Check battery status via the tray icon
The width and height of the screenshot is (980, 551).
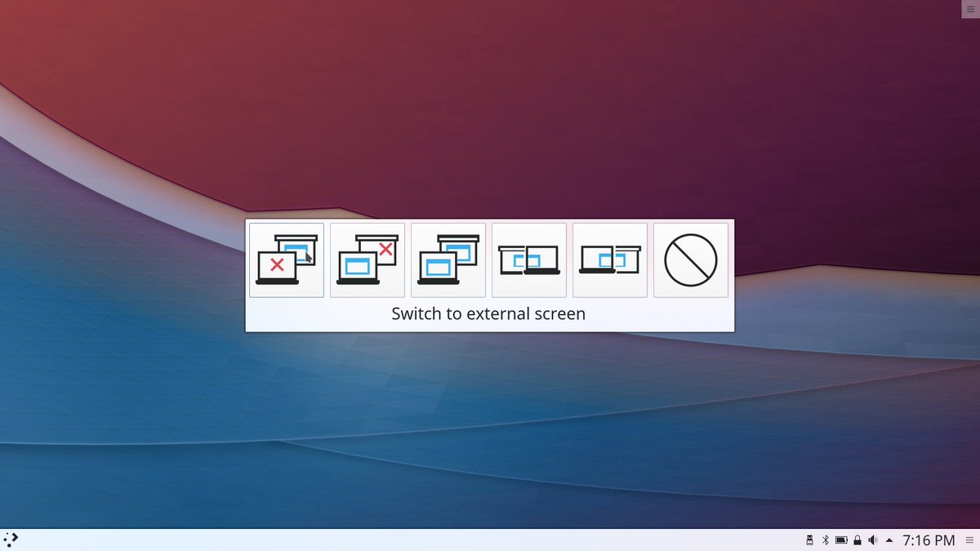(x=840, y=540)
